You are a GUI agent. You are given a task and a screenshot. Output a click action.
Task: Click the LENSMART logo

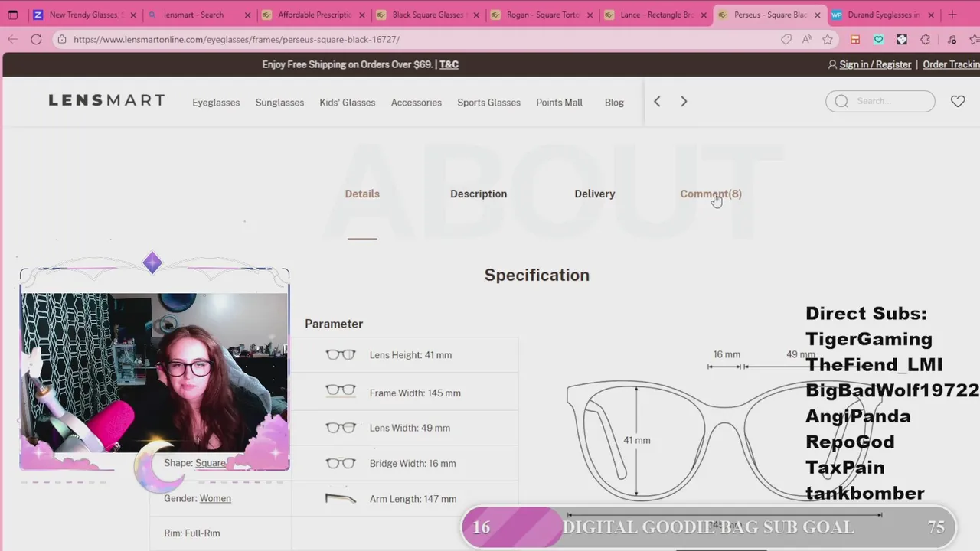tap(106, 100)
